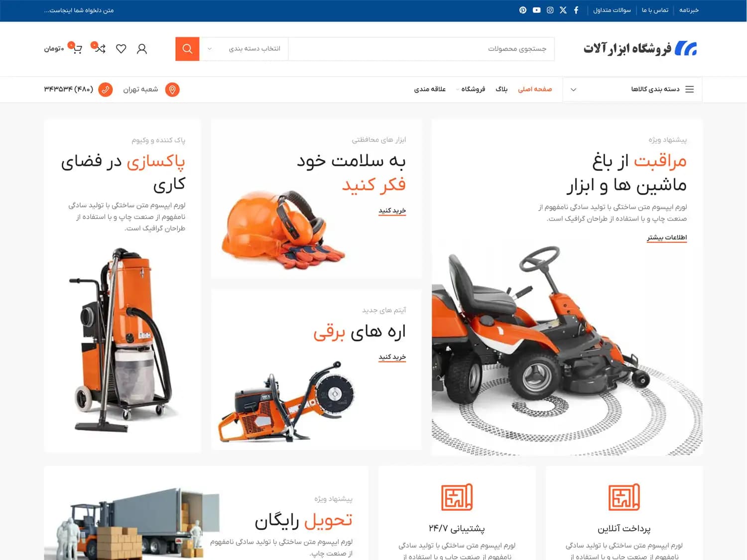This screenshot has height=560, width=747.
Task: Open the تماس با ما link
Action: (655, 10)
